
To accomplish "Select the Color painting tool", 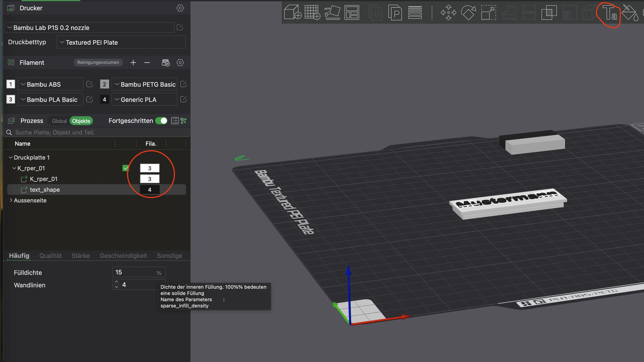I will point(630,12).
